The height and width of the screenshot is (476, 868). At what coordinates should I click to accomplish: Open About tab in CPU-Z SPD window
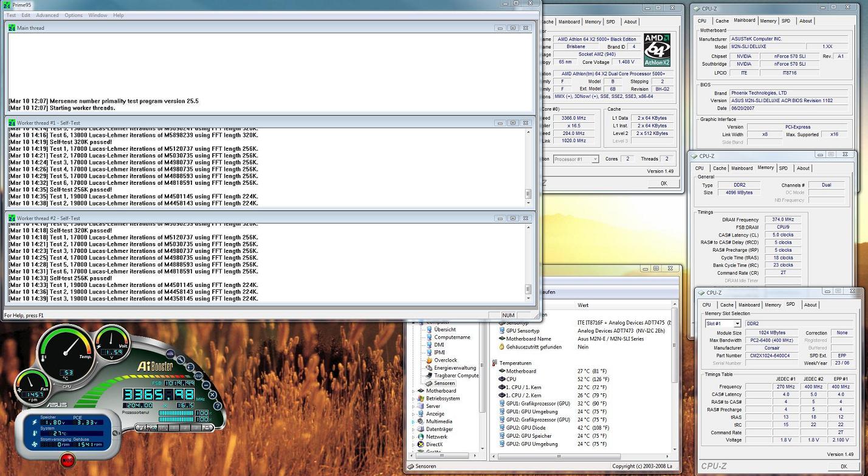coord(810,305)
